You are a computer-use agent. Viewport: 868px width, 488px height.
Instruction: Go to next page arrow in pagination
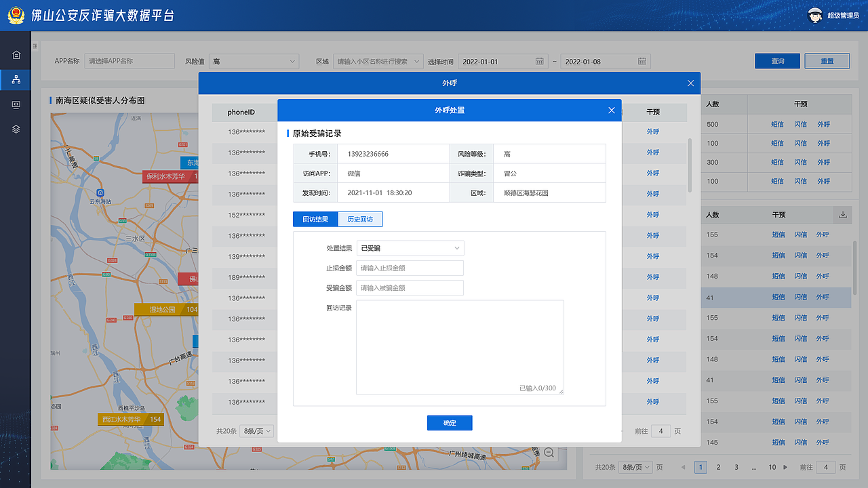[786, 467]
